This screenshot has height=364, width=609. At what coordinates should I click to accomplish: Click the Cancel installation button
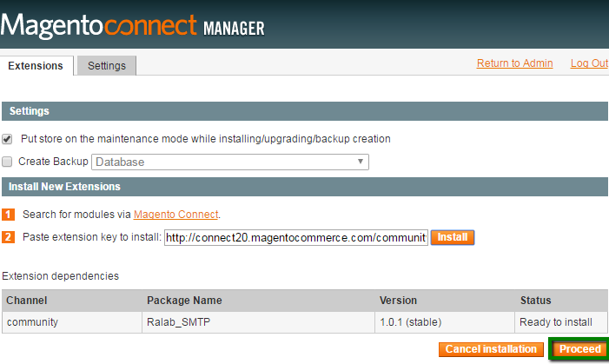(x=491, y=349)
